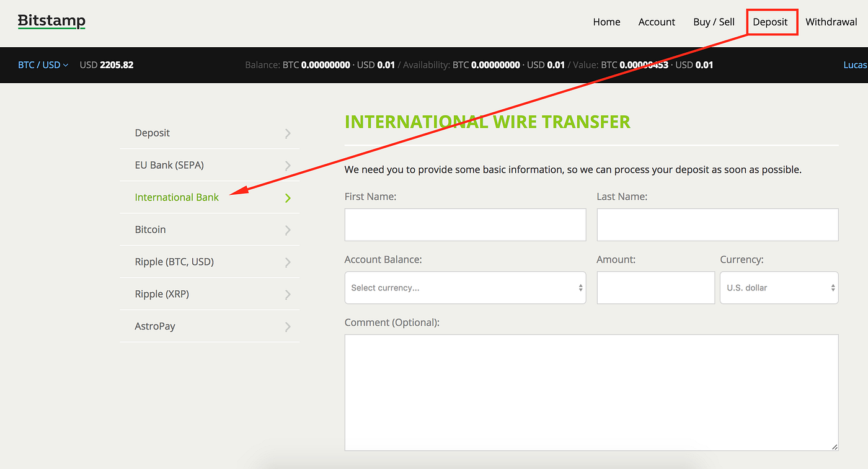
Task: Click the Lucas user link
Action: point(856,65)
